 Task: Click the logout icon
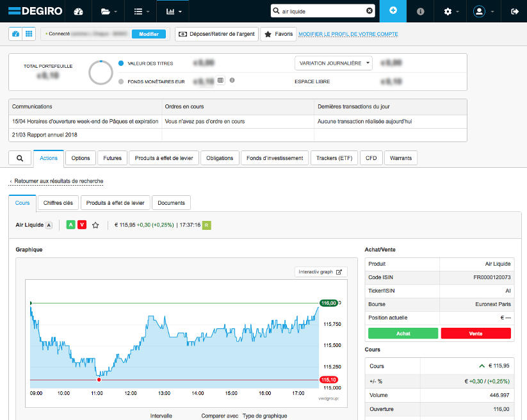(515, 12)
